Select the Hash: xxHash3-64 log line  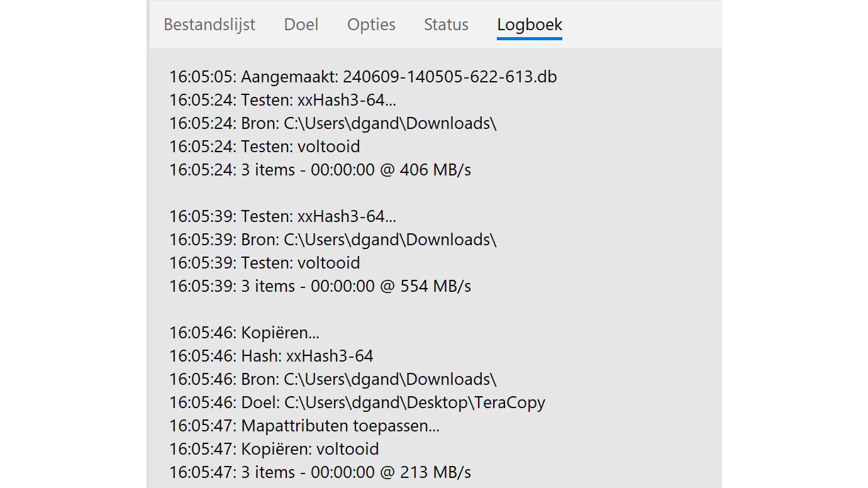(271, 356)
